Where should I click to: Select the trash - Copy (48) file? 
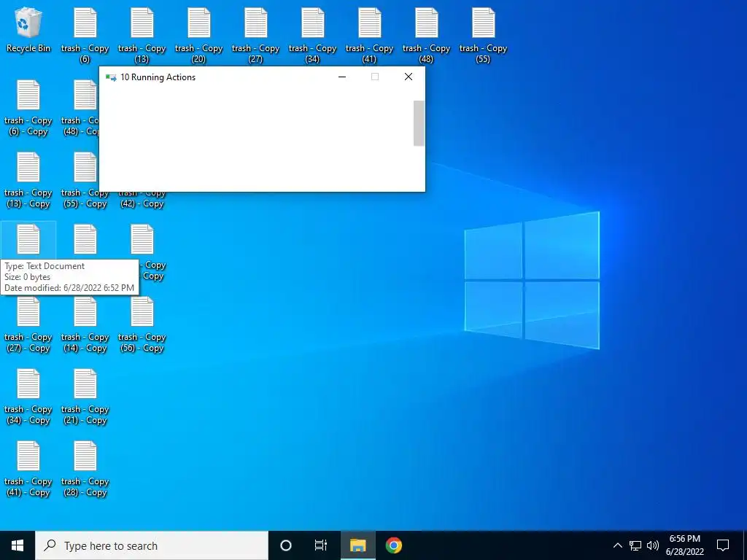(x=426, y=35)
